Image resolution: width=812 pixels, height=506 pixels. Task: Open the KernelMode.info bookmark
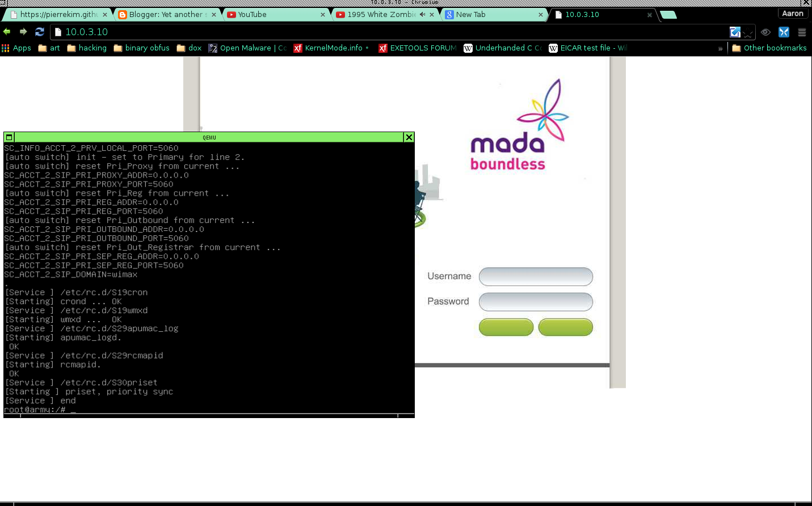[x=331, y=48]
